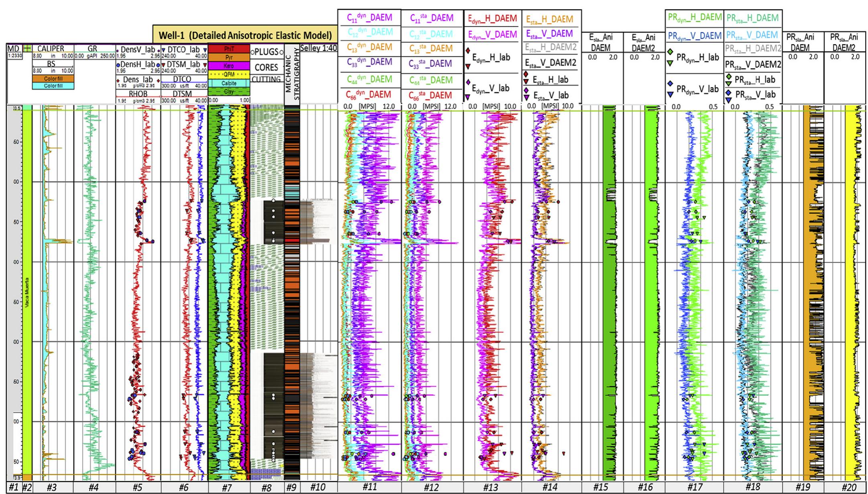Click the Edyn_H_DAEM curve label
The image size is (868, 494).
point(493,18)
